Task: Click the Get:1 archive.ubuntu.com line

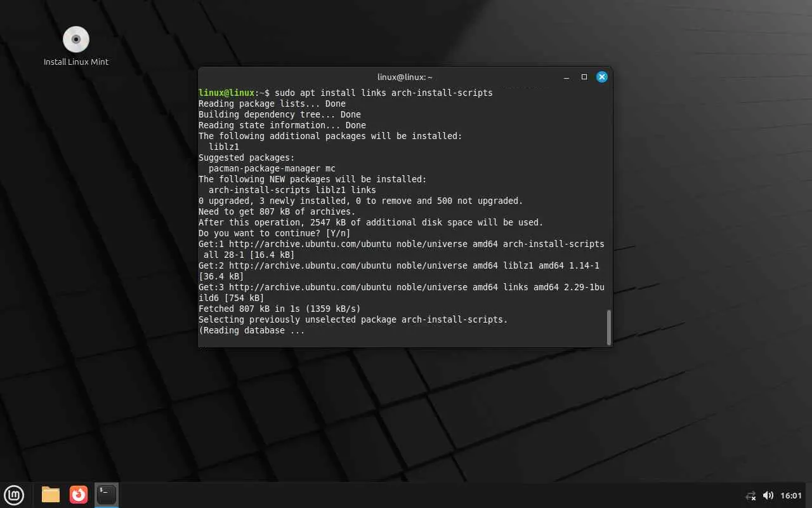Action: coord(402,244)
